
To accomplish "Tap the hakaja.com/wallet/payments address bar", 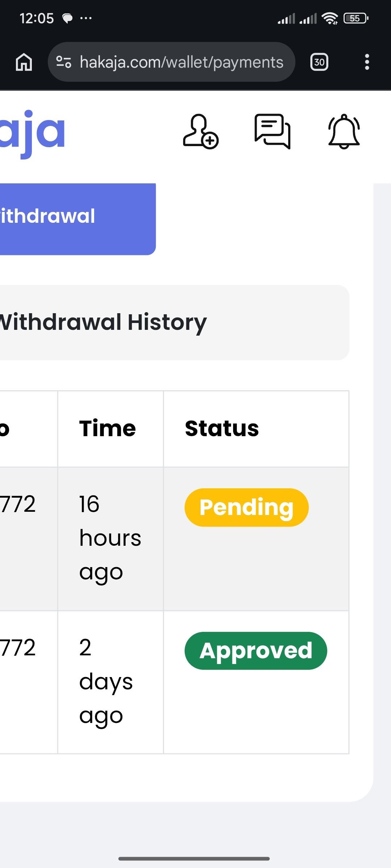I will click(x=181, y=62).
